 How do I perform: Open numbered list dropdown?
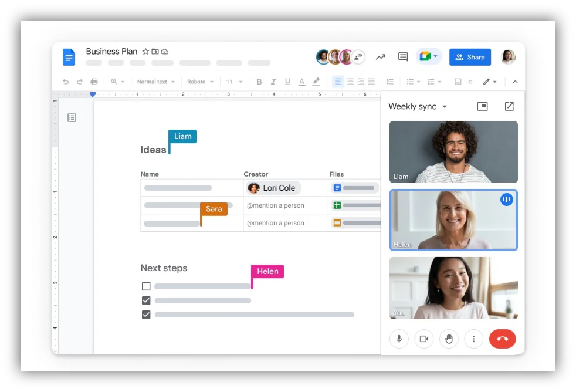[x=434, y=82]
